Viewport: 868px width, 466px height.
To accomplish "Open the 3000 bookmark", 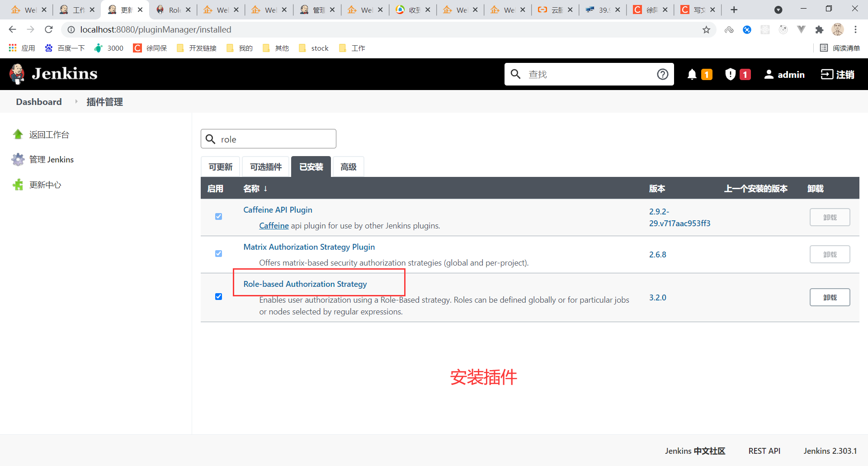I will [x=108, y=48].
